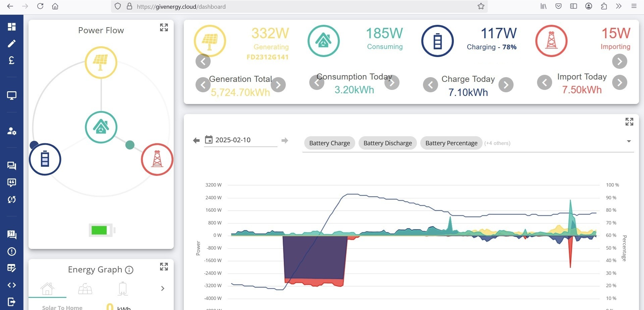Viewport: 644px width, 310px height.
Task: Click the info icon beside Energy Graph
Action: coord(129,270)
